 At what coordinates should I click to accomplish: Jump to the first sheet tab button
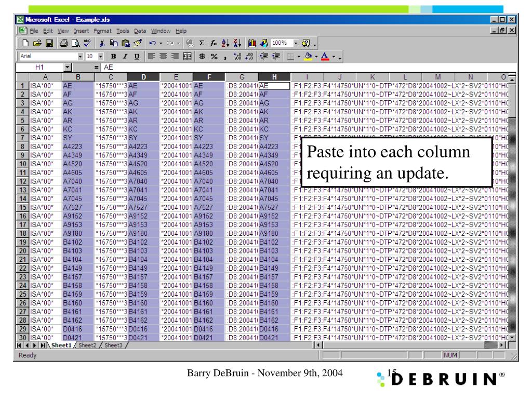(x=19, y=345)
